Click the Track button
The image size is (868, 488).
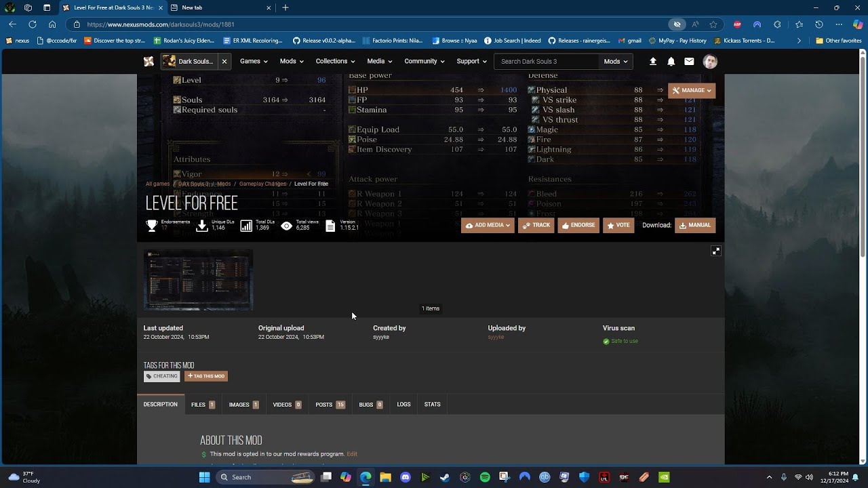click(536, 225)
